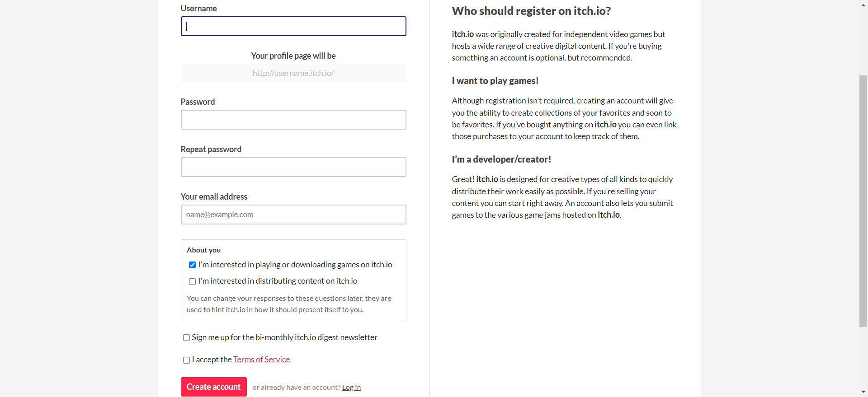Click the Repeat password label

211,149
